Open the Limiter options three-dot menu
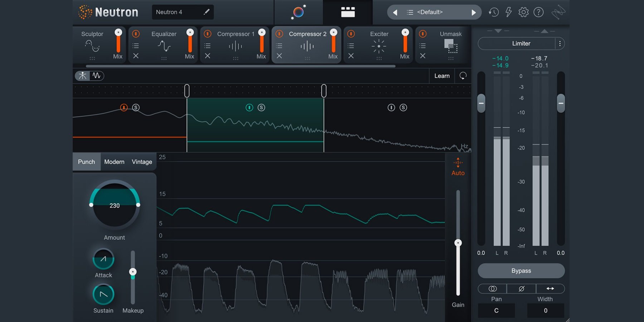The image size is (644, 322). [x=560, y=44]
